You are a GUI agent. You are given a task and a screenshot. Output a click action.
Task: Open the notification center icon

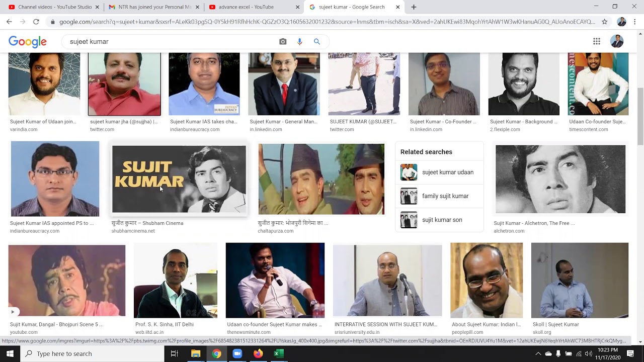[630, 354]
